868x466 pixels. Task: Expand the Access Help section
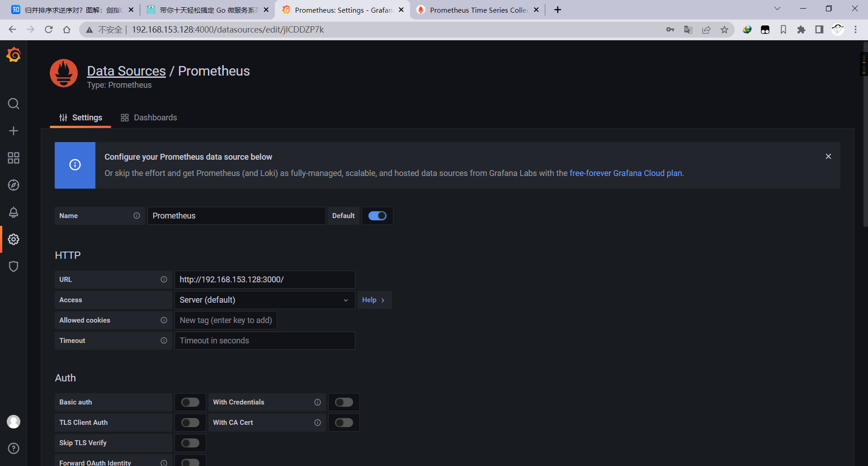click(x=374, y=300)
